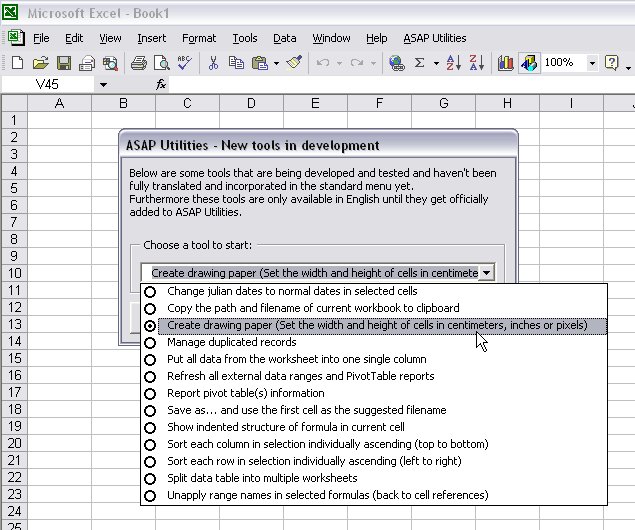635x530 pixels.
Task: Select Refresh all external data ranges
Action: coord(374,376)
